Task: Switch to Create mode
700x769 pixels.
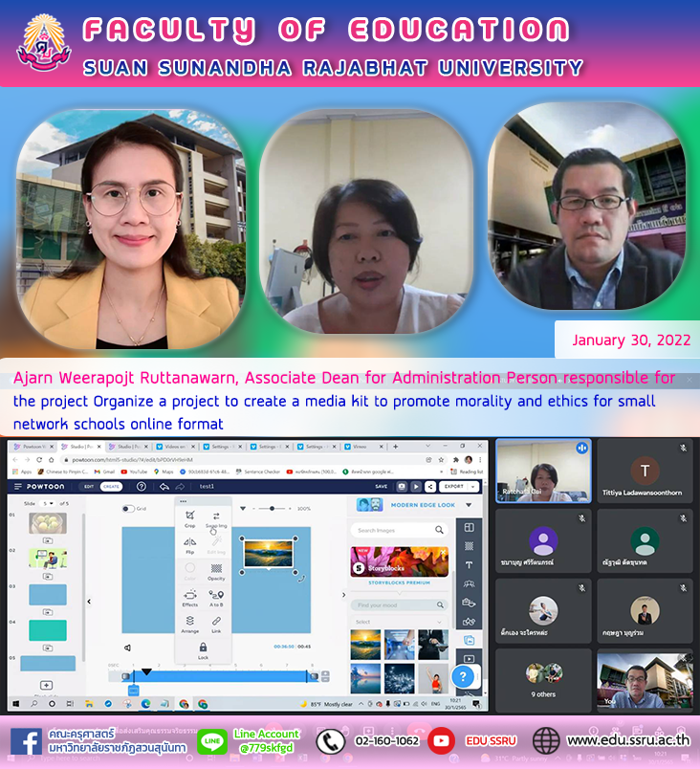Action: 111,486
